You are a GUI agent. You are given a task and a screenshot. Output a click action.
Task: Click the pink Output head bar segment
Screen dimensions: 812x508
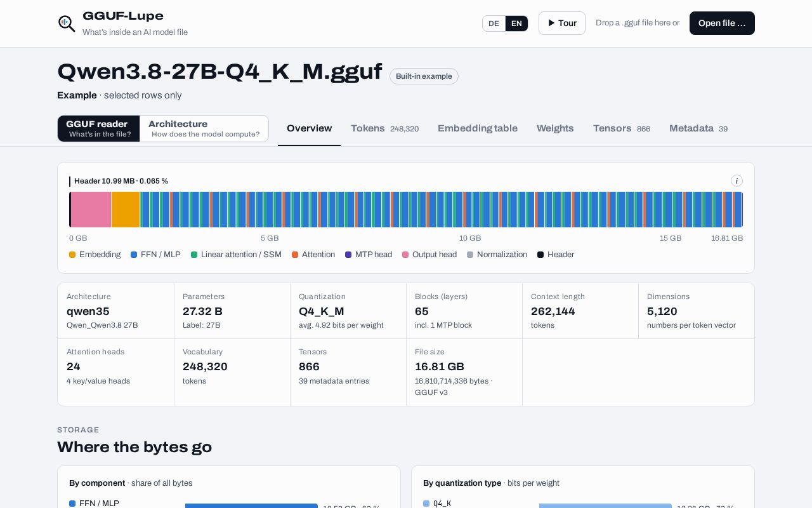pos(91,210)
